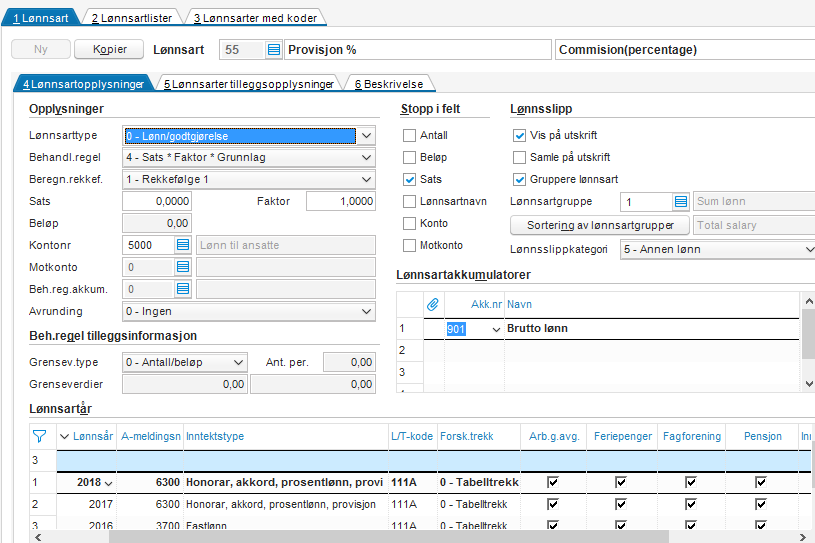Toggle Pensjon checkbox for 2018 row

(761, 482)
